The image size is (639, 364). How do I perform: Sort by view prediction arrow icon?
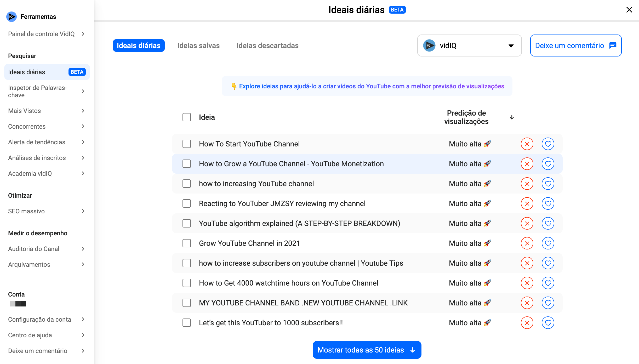tap(512, 117)
